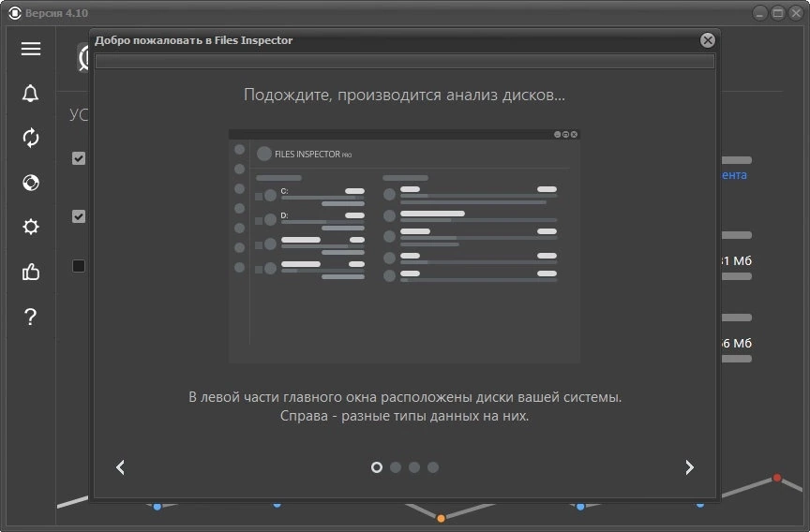The width and height of the screenshot is (810, 532).
Task: Minimize the main application window
Action: pos(758,13)
